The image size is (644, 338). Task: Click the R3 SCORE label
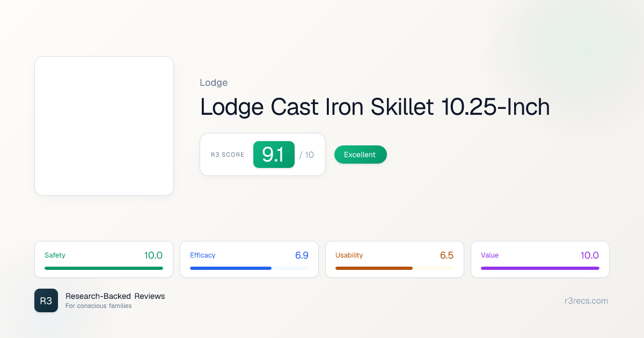[x=228, y=155]
